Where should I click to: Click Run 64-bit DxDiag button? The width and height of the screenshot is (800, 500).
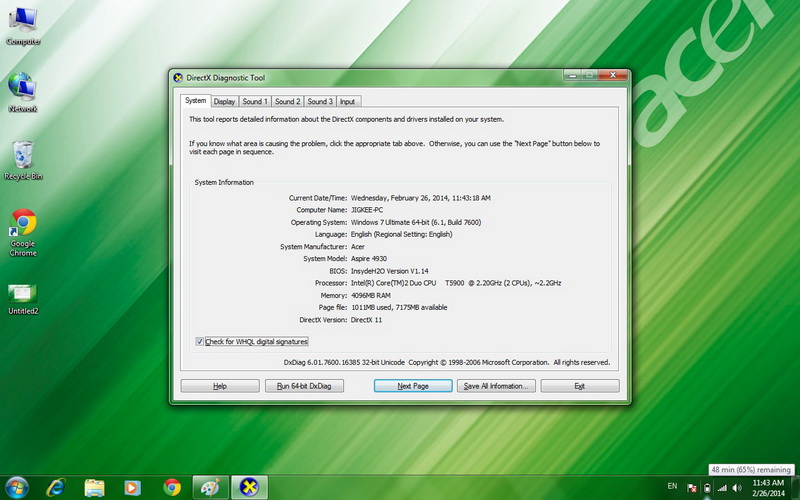304,386
